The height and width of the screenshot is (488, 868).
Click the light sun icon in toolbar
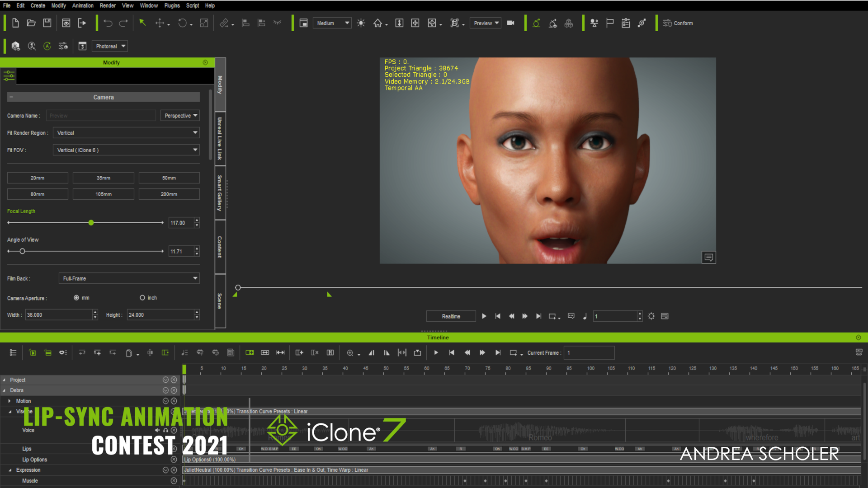click(x=361, y=23)
